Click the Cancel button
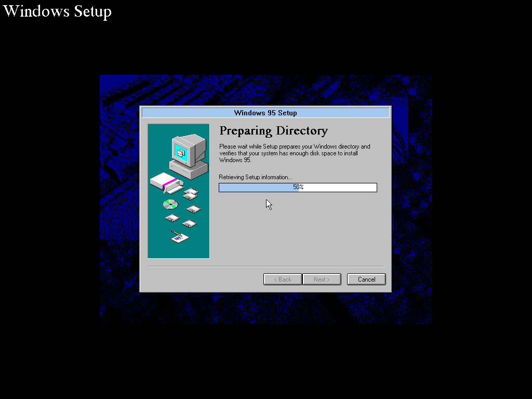The width and height of the screenshot is (532, 399). [x=366, y=279]
